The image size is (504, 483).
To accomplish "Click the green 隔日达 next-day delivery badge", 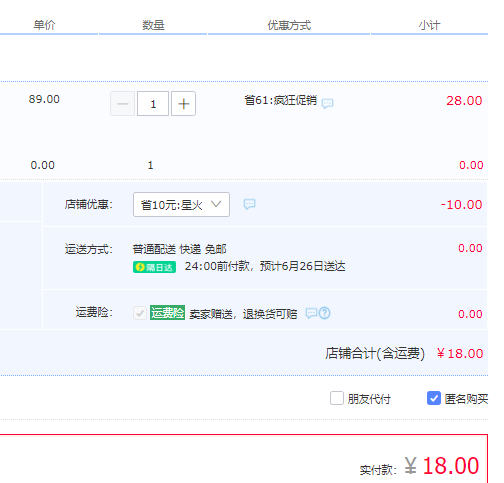I will 154,267.
